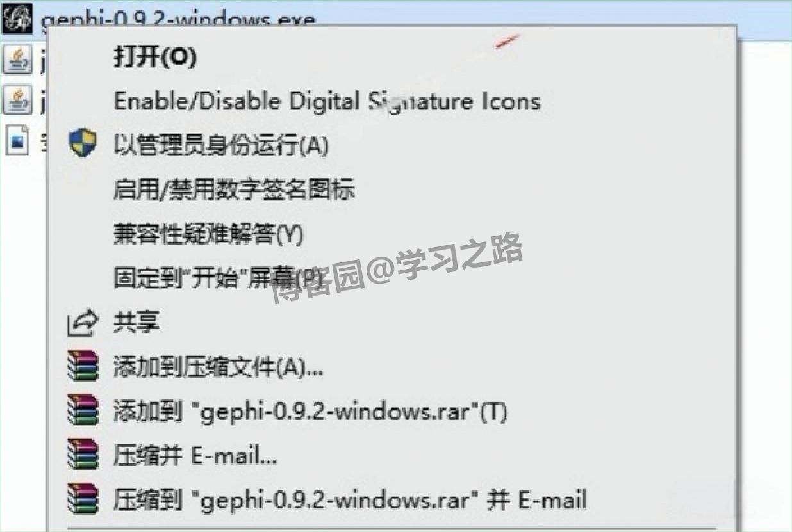Image resolution: width=792 pixels, height=532 pixels.
Task: Click WinRAR icon beside 添加到 "gephi-0.9.2-windows.rar"(T)
Action: (83, 410)
